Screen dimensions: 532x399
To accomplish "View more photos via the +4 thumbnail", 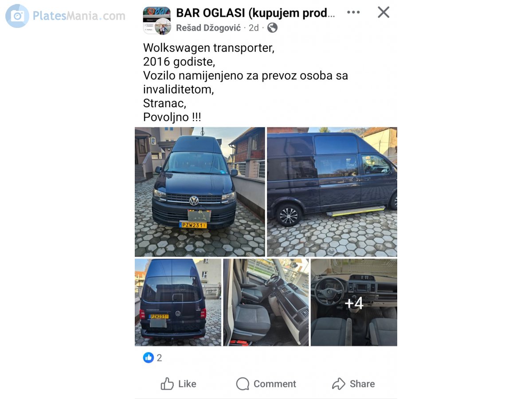I will (x=354, y=302).
